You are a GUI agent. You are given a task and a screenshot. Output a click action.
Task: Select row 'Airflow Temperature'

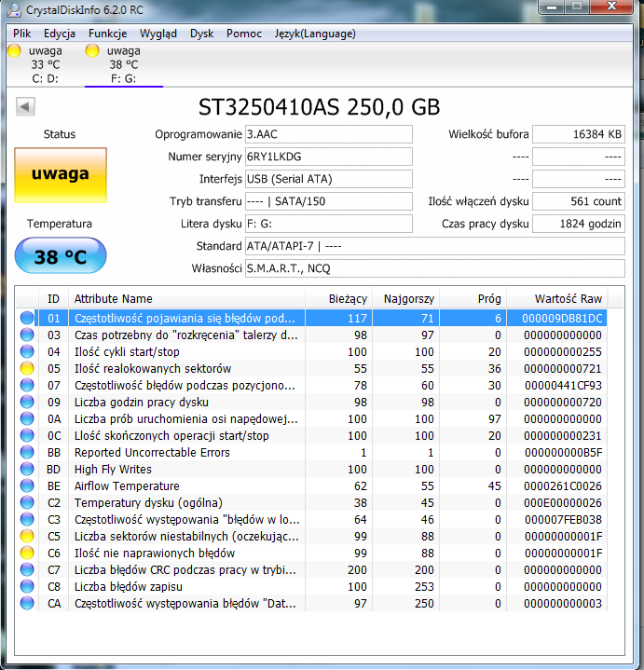pos(312,485)
